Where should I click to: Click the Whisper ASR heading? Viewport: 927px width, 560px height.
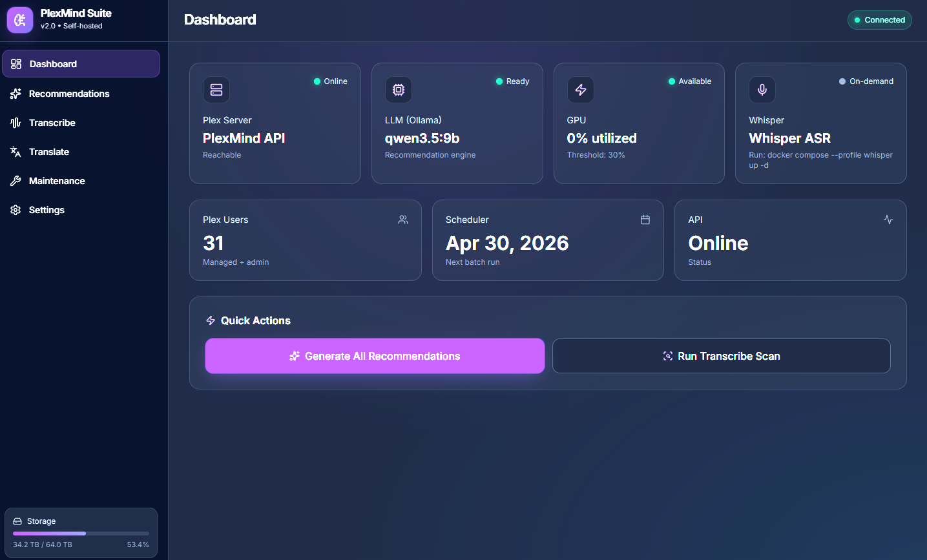pos(790,138)
